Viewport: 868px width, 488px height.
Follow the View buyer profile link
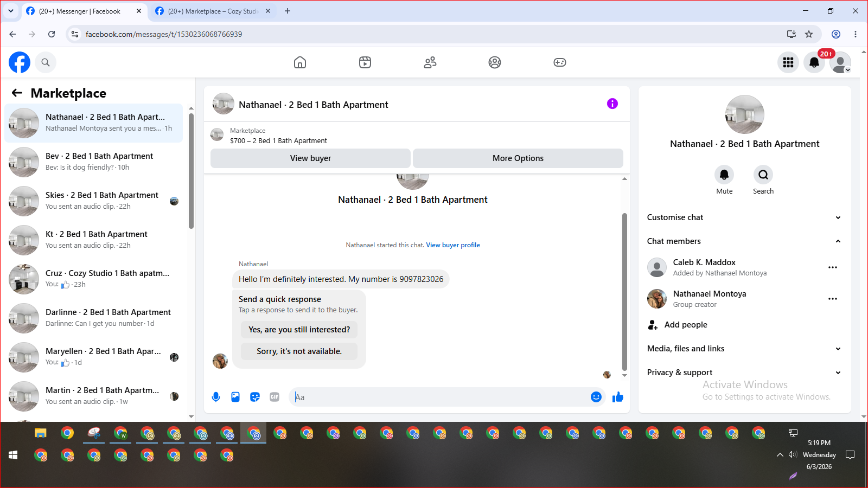(x=453, y=245)
